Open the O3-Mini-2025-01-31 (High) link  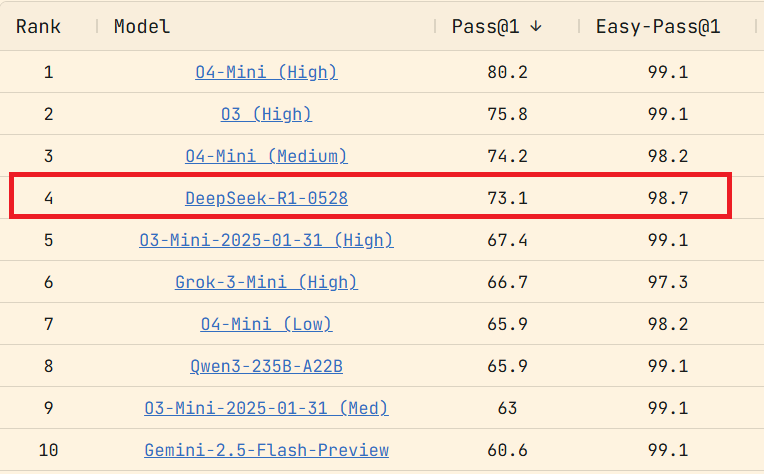coord(266,240)
